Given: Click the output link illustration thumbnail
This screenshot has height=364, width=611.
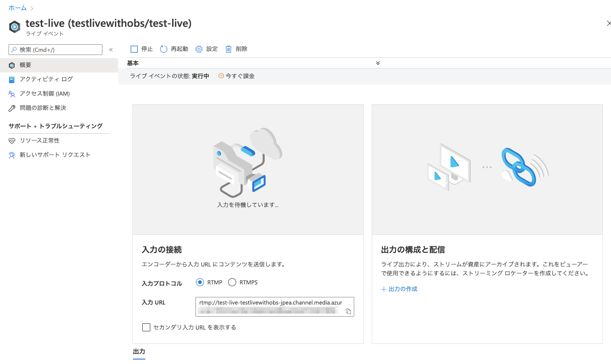Looking at the screenshot, I should pyautogui.click(x=487, y=169).
